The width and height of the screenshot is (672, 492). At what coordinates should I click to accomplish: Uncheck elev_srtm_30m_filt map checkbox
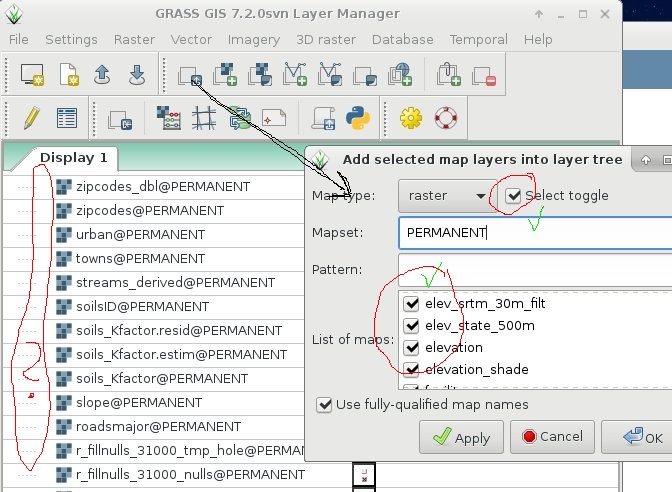tap(411, 303)
